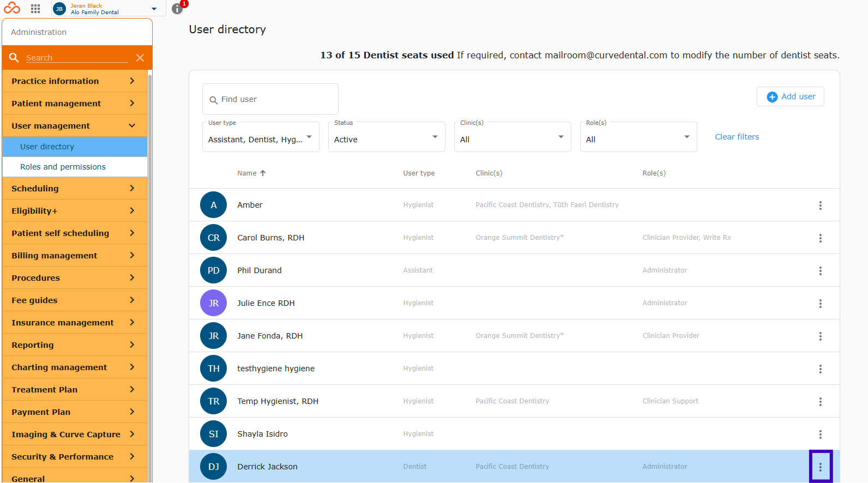The height and width of the screenshot is (483, 868).
Task: Sort by the User type column header
Action: [x=419, y=173]
